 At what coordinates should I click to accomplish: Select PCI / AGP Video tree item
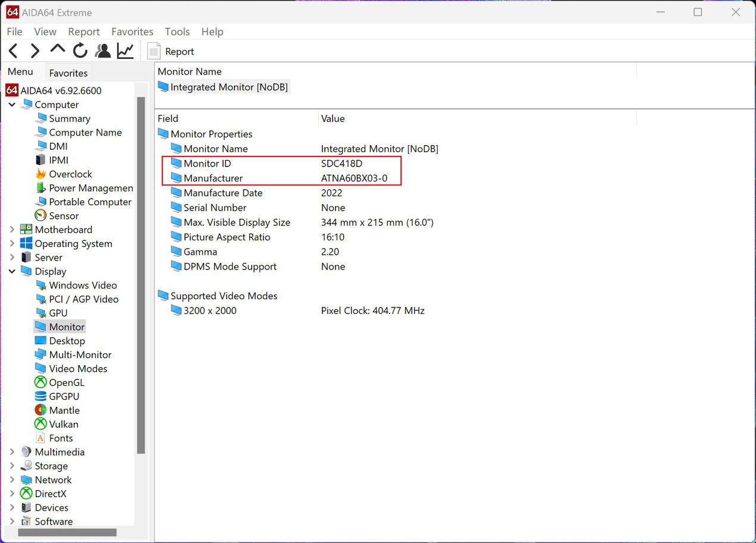[84, 299]
